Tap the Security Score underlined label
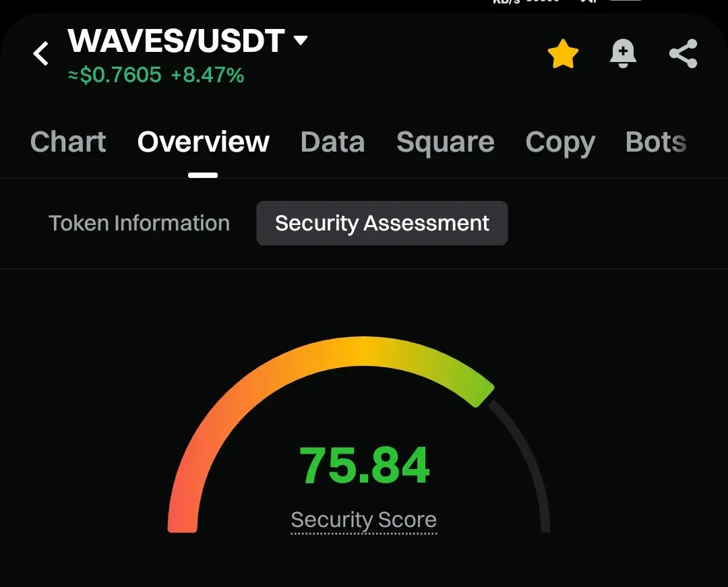The width and height of the screenshot is (728, 587). pos(363,520)
